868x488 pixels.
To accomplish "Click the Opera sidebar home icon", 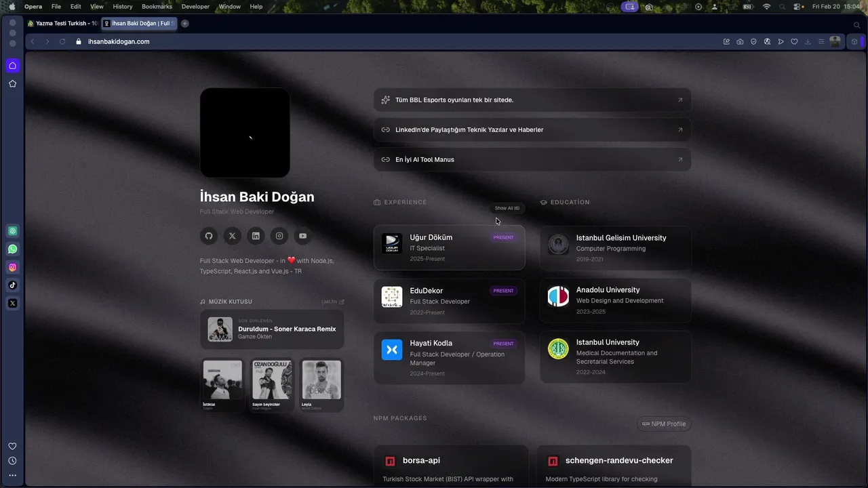I will 12,66.
